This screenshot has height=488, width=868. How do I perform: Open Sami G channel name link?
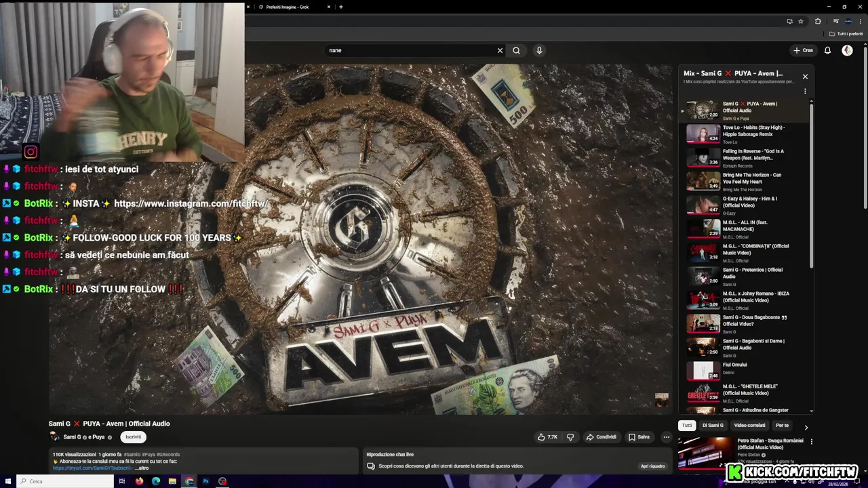(72, 437)
